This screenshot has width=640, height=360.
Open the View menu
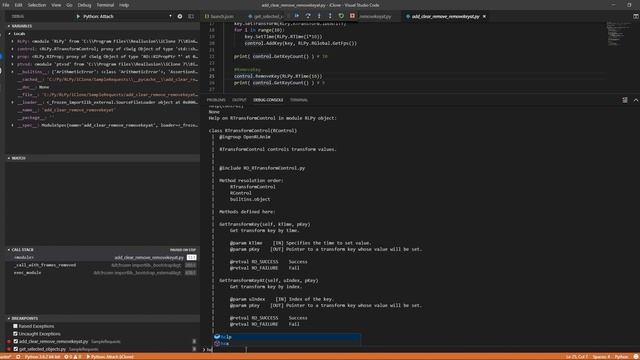click(56, 5)
